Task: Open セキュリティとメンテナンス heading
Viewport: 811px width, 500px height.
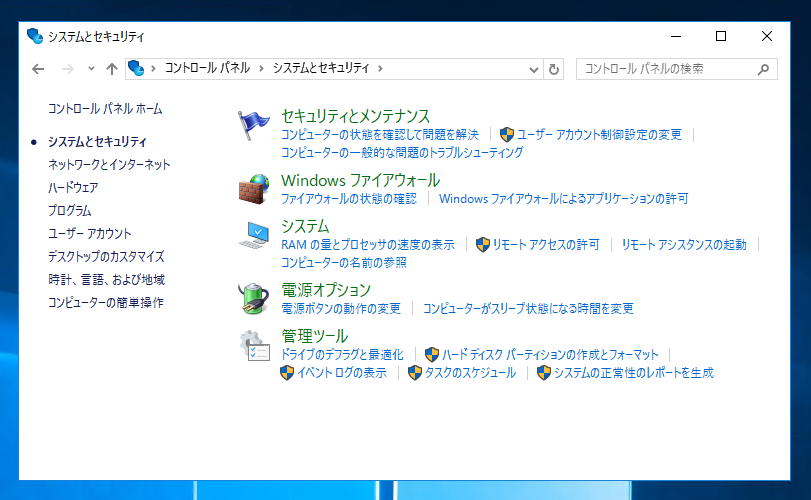Action: click(355, 116)
